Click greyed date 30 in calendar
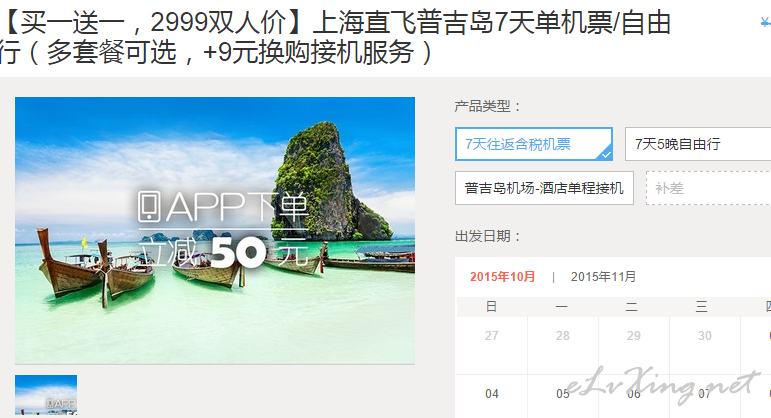This screenshot has width=771, height=418. [705, 336]
